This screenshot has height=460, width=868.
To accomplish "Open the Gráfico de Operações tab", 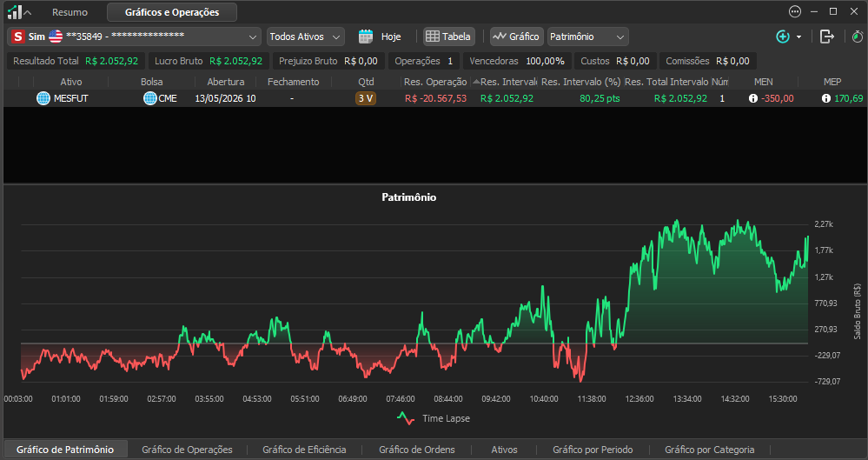I will [187, 450].
